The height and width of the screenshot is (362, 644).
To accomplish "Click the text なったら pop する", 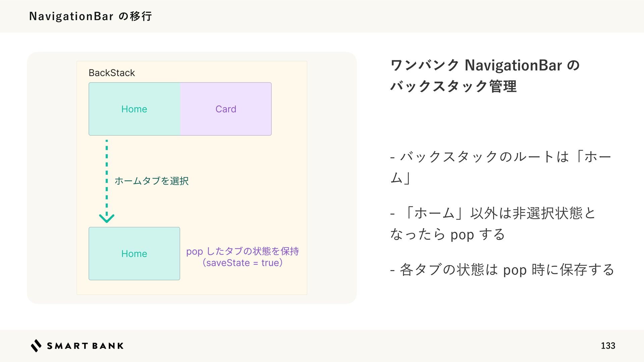I will (x=447, y=234).
